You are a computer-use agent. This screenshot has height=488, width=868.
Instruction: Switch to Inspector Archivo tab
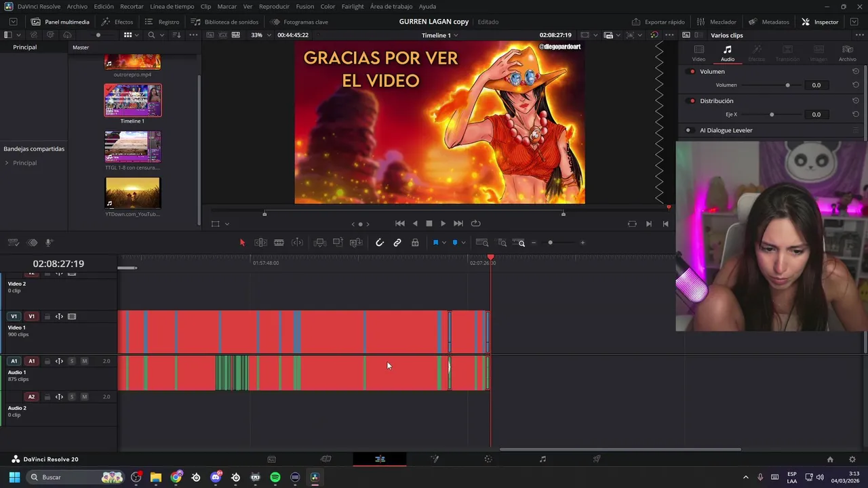pyautogui.click(x=847, y=53)
